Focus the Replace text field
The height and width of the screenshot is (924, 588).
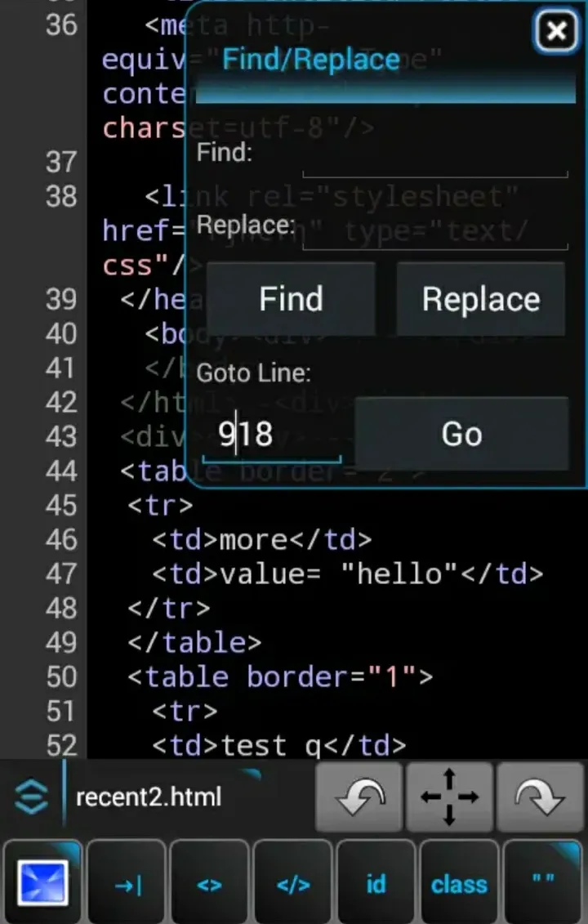point(434,232)
